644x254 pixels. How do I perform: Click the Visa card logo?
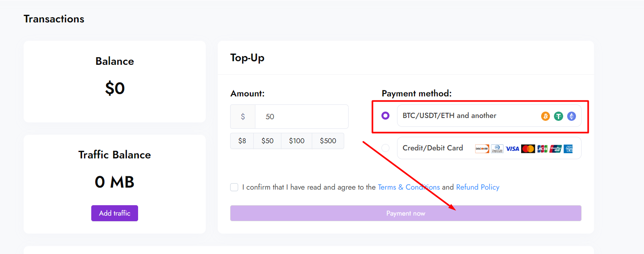(512, 149)
